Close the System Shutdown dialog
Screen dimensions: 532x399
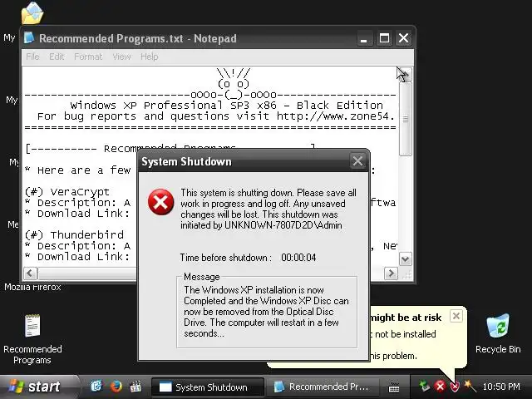pos(357,161)
